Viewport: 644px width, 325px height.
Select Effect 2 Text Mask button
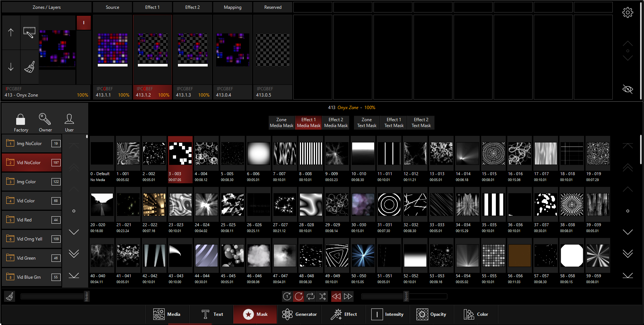pos(421,123)
